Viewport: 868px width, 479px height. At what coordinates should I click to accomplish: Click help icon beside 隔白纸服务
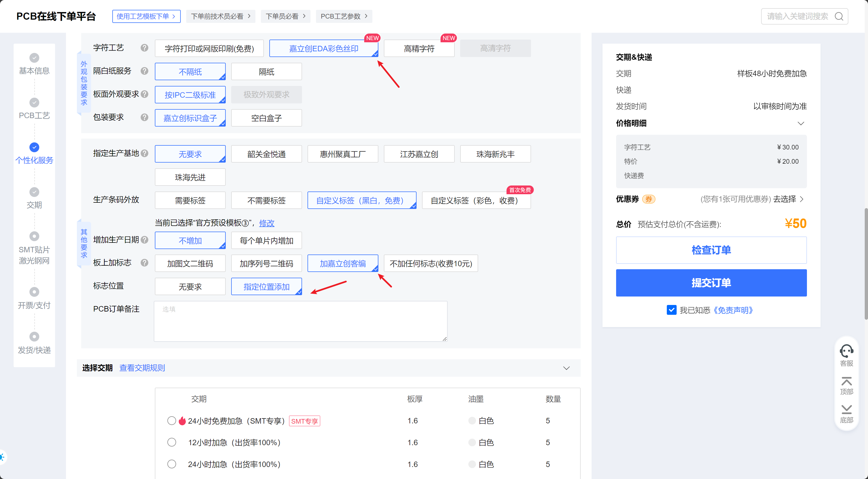[144, 71]
